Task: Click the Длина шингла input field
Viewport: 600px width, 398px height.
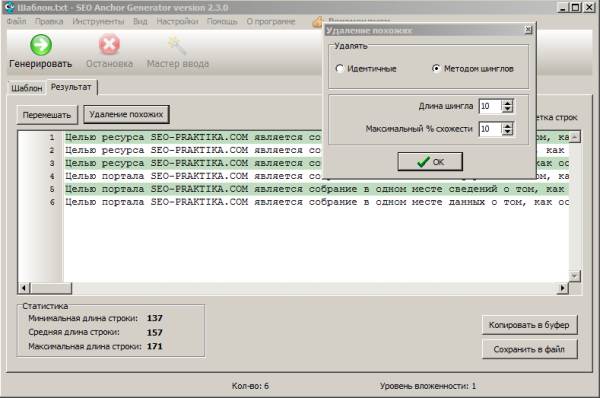Action: [x=491, y=106]
